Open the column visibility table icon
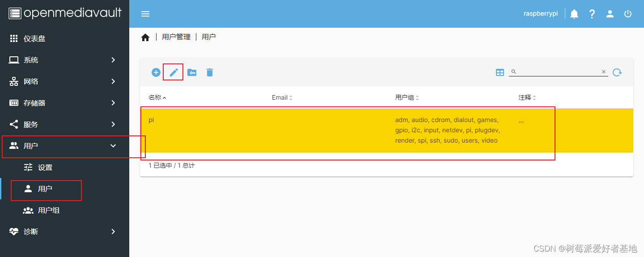The image size is (644, 257). point(500,72)
